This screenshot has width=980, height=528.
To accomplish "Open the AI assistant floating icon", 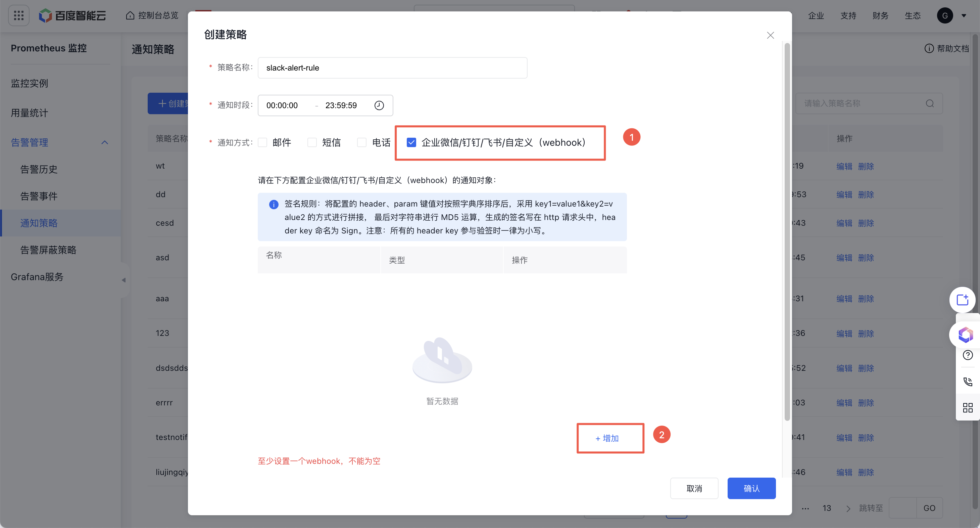I will (965, 335).
